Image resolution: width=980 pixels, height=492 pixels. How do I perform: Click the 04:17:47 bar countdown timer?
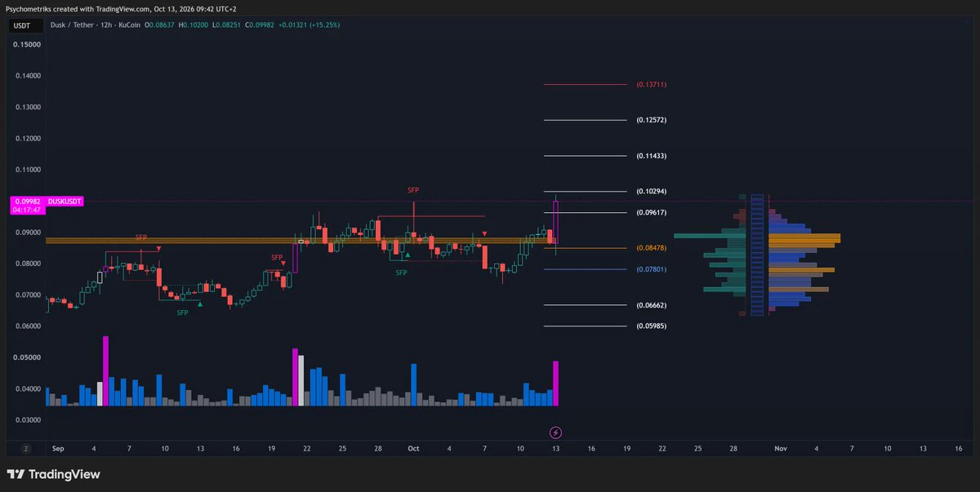click(x=28, y=210)
